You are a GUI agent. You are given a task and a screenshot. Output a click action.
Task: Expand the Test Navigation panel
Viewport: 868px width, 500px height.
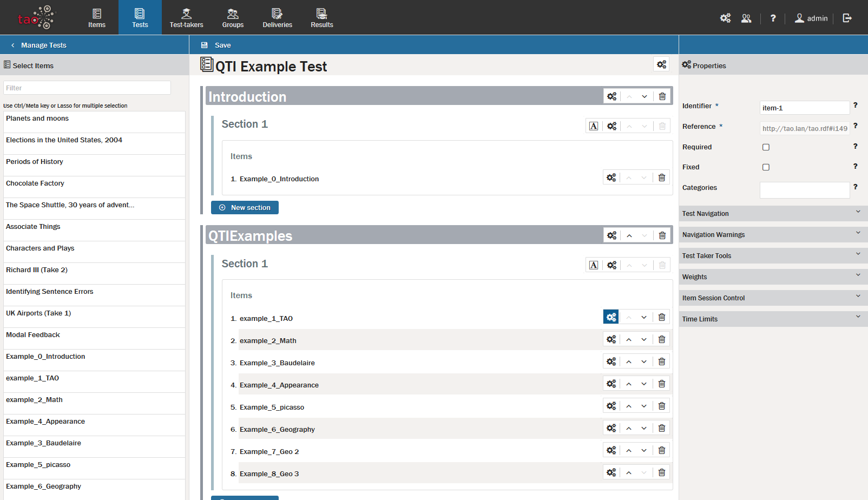click(773, 213)
